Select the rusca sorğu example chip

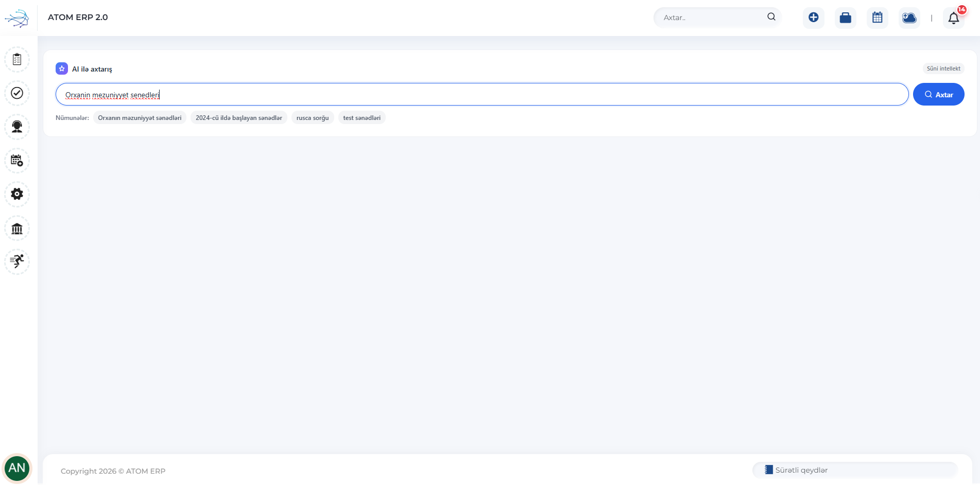pos(313,118)
